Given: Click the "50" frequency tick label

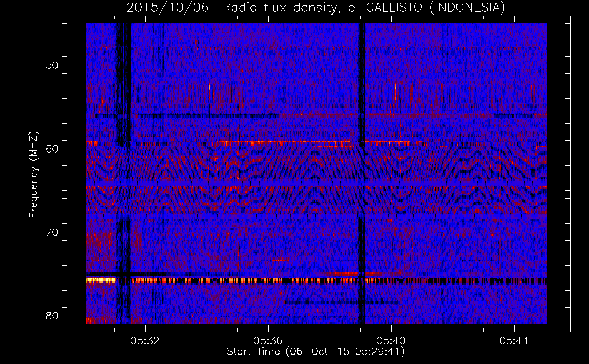Looking at the screenshot, I should [52, 65].
